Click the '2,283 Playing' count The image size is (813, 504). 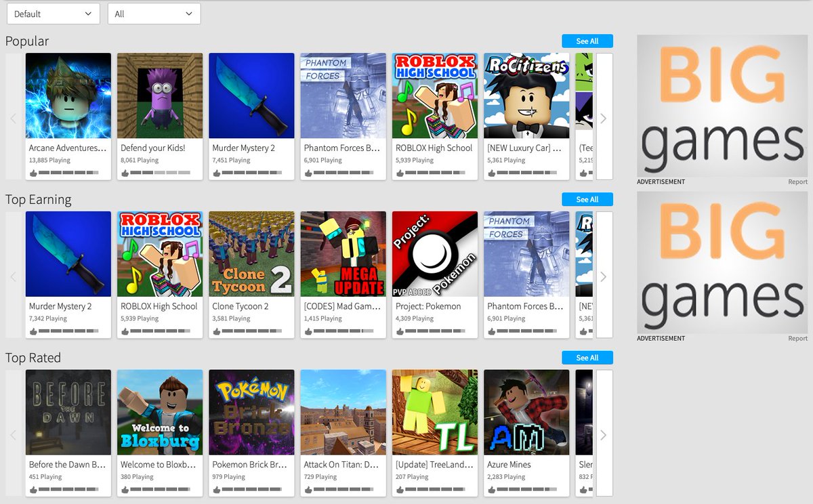506,477
